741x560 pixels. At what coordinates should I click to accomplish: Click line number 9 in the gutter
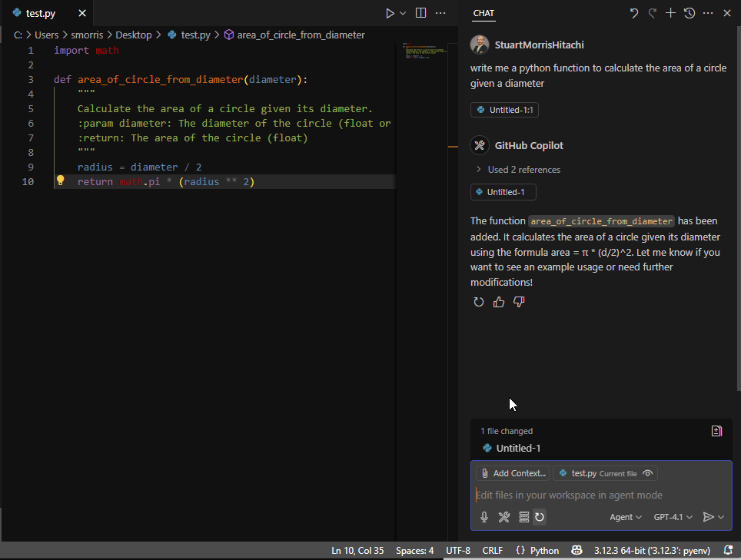tap(31, 167)
